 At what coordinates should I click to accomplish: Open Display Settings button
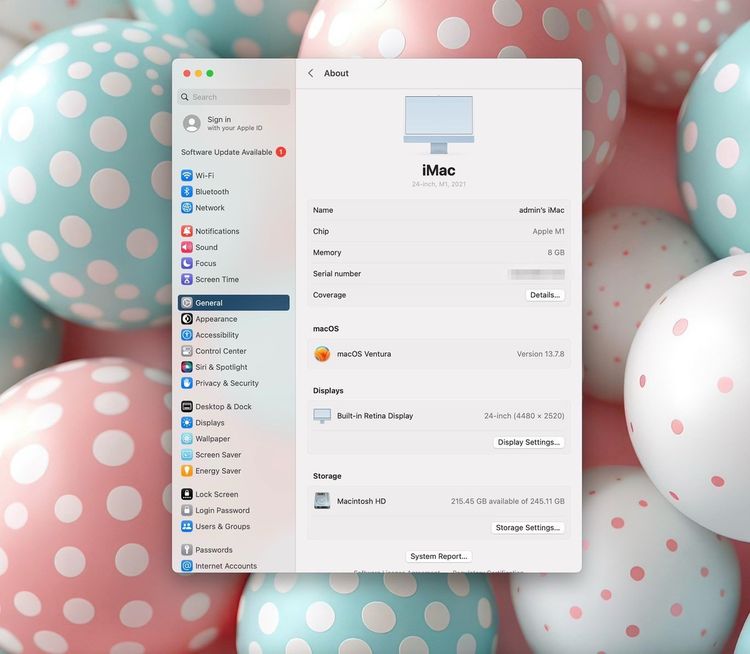tap(529, 442)
